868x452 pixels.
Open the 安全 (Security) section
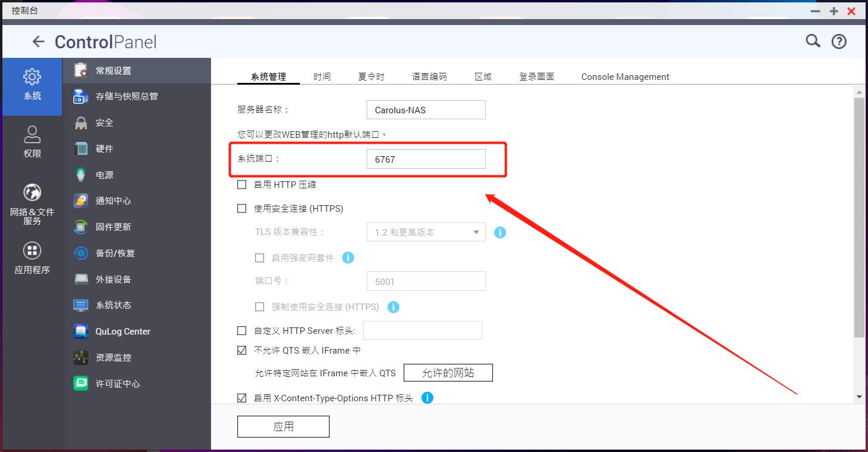tap(104, 122)
